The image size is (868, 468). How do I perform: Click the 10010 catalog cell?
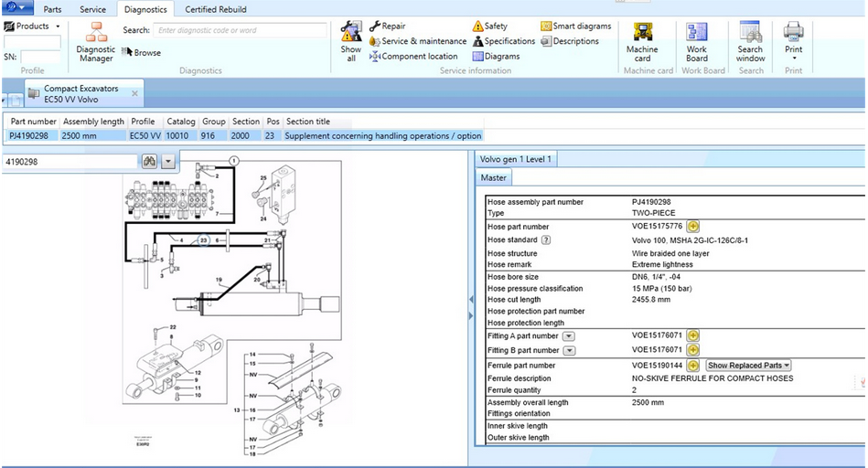coord(180,135)
